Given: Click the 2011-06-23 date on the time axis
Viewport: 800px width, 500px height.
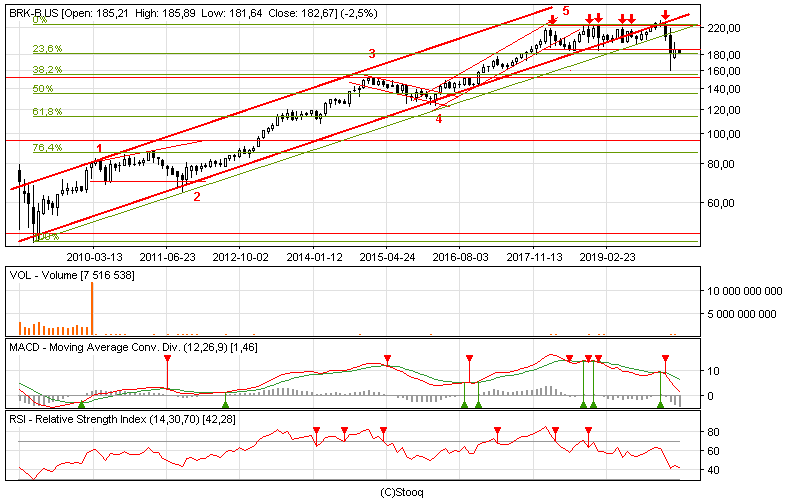Looking at the screenshot, I should pyautogui.click(x=167, y=257).
